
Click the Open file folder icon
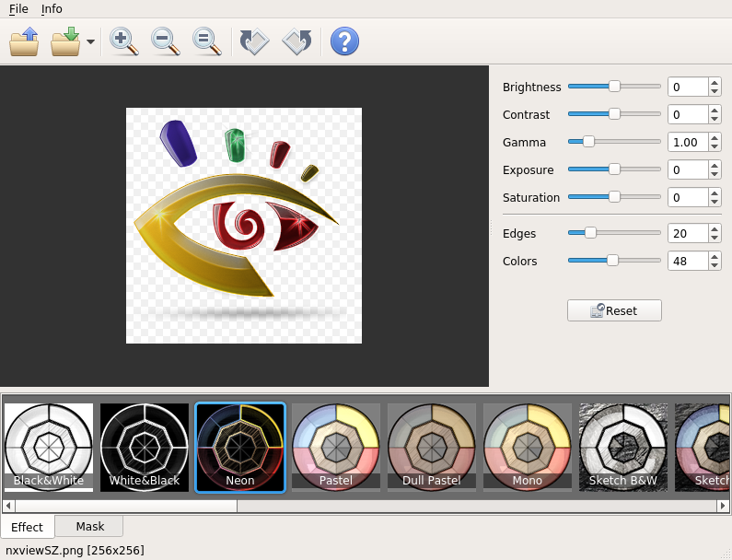pos(24,41)
